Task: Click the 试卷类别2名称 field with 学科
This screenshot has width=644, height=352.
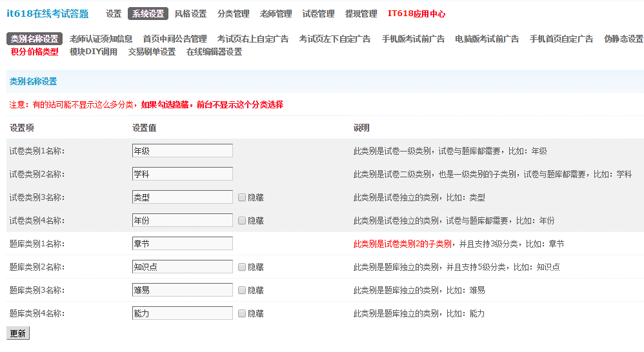Action: (x=182, y=174)
